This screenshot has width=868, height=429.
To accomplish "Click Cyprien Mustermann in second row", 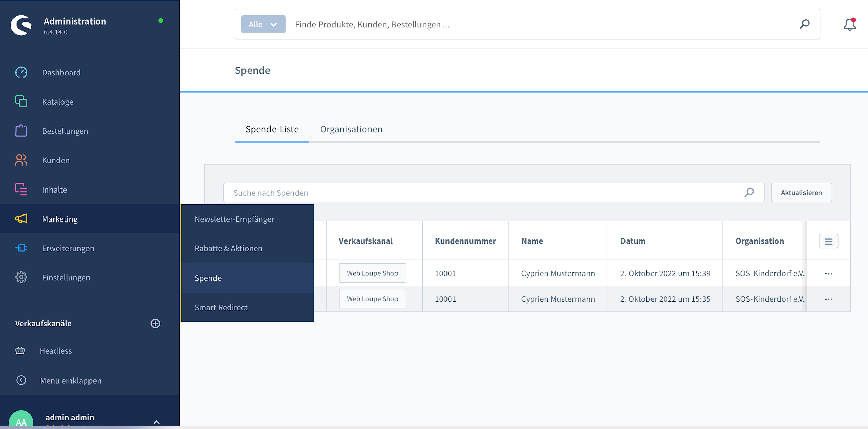I will [558, 299].
